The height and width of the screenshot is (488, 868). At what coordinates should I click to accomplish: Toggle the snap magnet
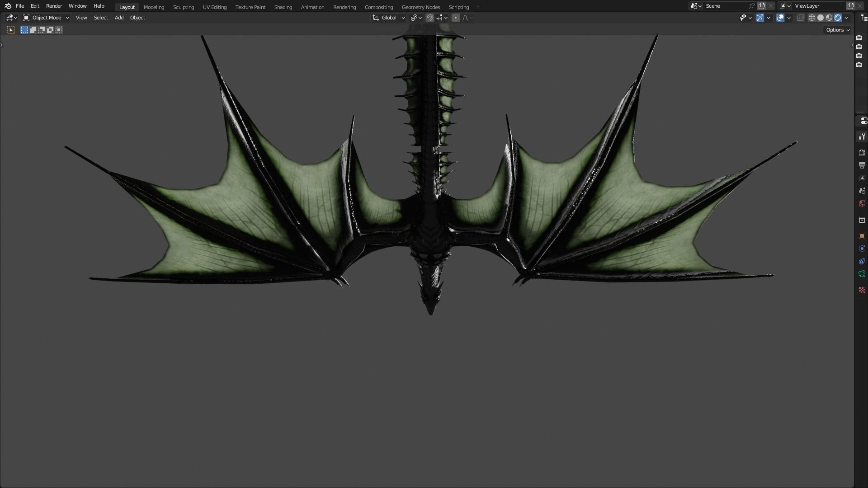(430, 18)
